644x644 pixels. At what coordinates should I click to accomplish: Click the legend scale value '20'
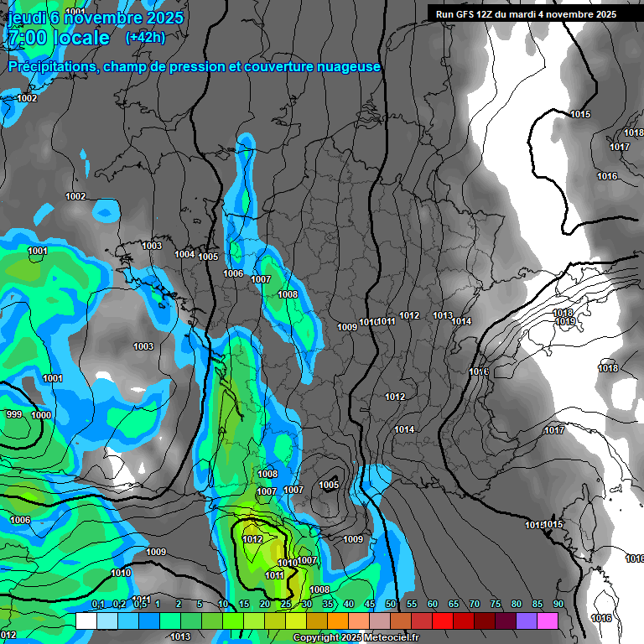point(265,604)
